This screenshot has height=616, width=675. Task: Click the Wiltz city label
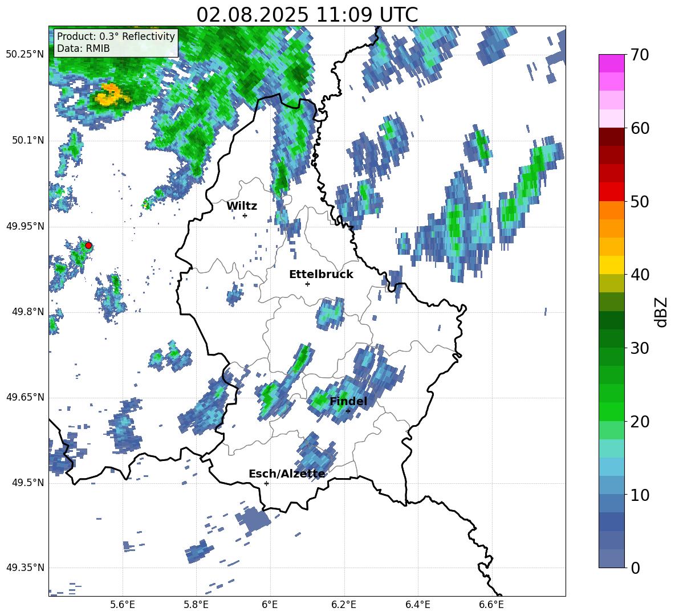coord(242,206)
